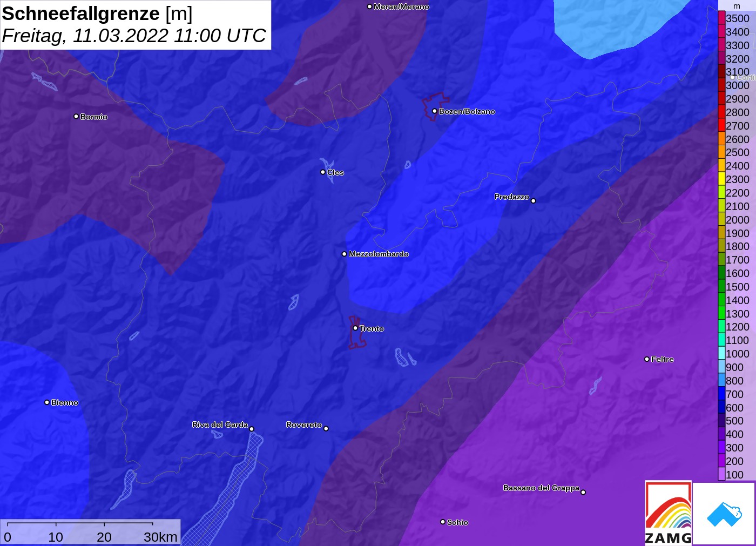Click the Bassano del Grappa label
This screenshot has width=756, height=546.
tap(541, 488)
